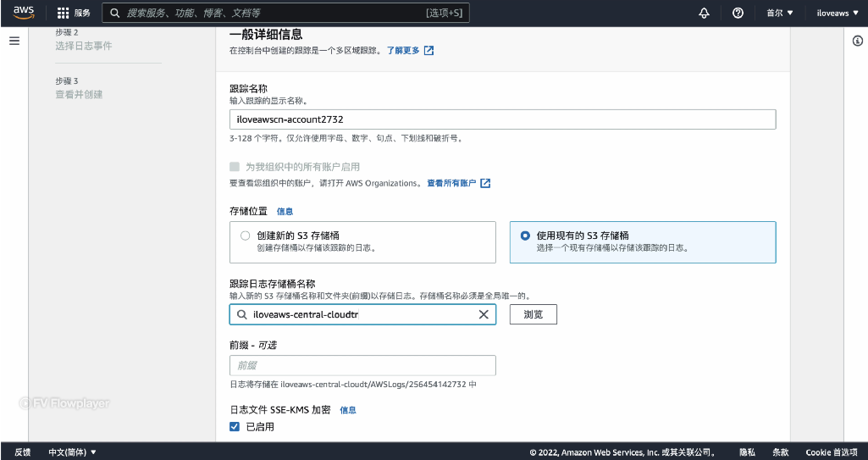868x460 pixels.
Task: Open 信息 link beside 存储位置
Action: pyautogui.click(x=285, y=212)
